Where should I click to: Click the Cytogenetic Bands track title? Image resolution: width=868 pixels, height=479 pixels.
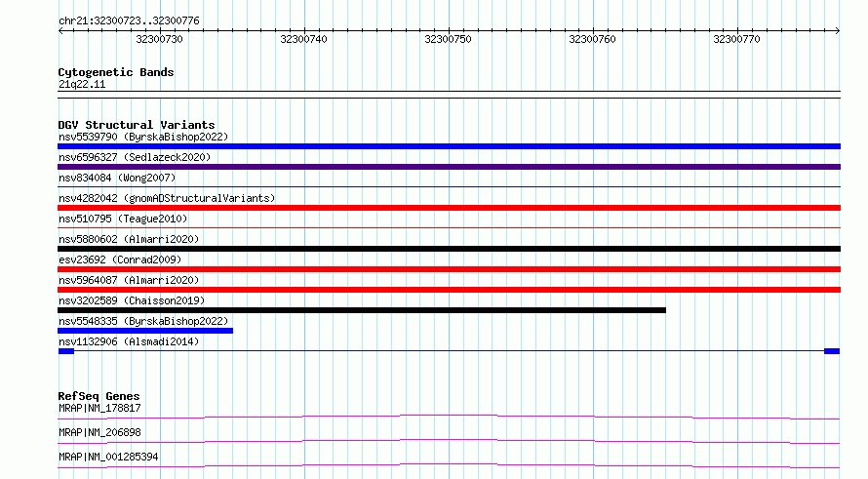tap(116, 72)
